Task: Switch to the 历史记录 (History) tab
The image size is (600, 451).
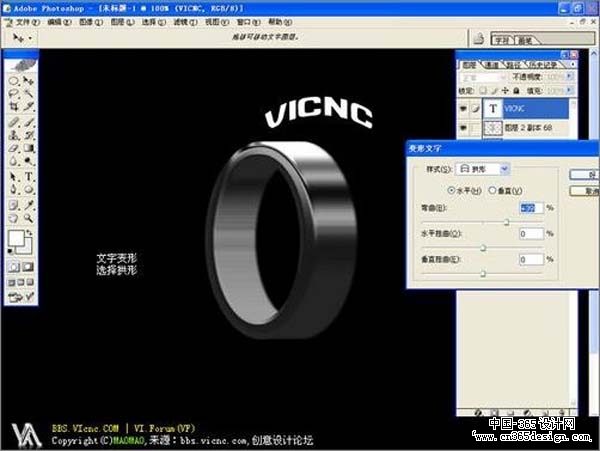Action: click(543, 65)
